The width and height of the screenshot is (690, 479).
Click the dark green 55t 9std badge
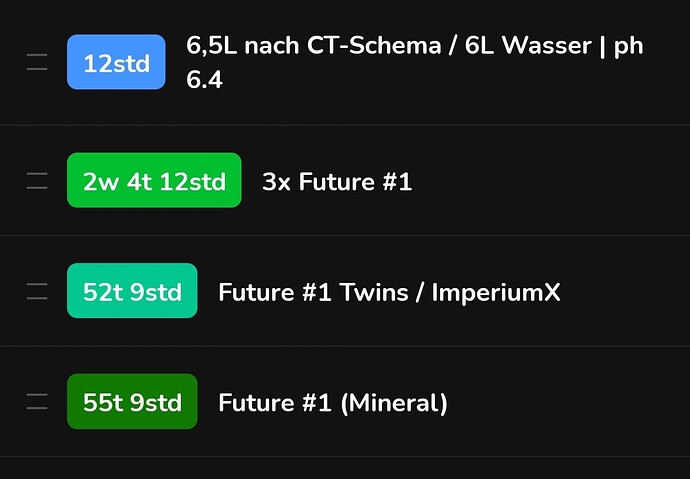point(132,402)
